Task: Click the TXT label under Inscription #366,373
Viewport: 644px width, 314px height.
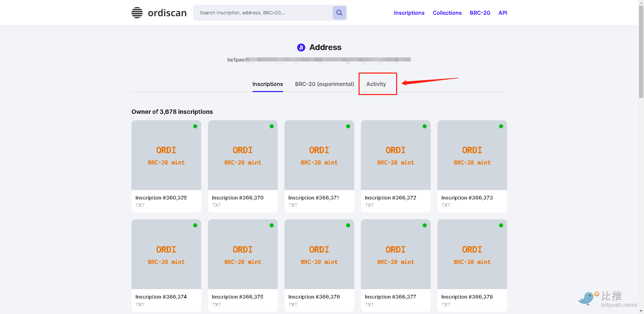Action: pos(446,205)
